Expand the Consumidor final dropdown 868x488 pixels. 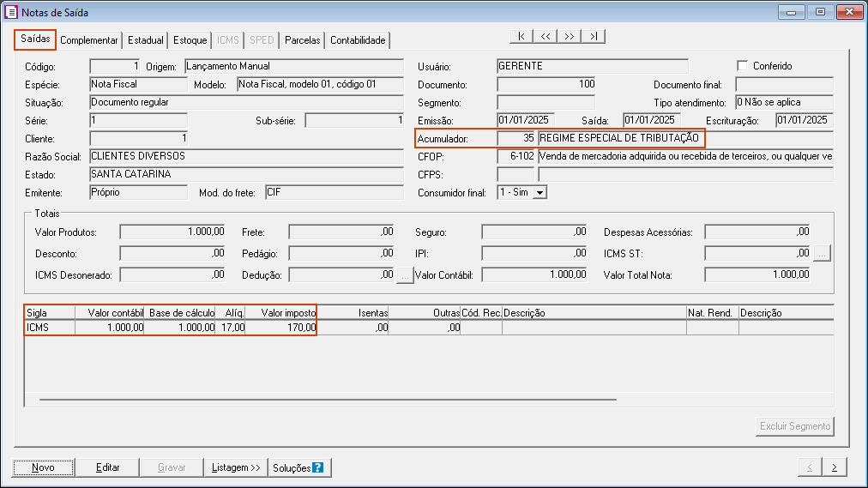(x=539, y=193)
